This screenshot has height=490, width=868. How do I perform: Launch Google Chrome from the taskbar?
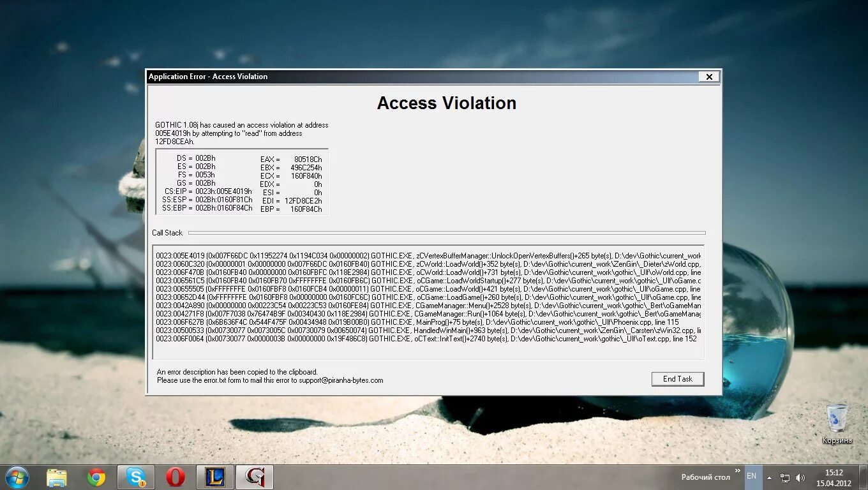[96, 477]
